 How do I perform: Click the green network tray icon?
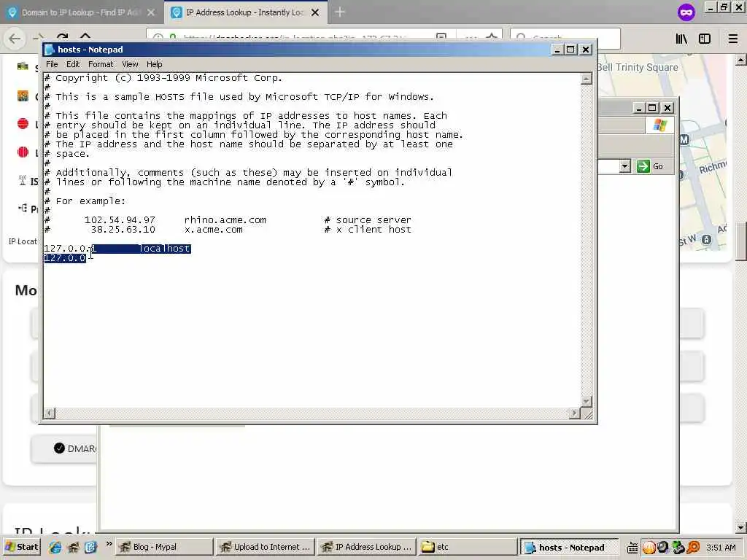tap(678, 548)
